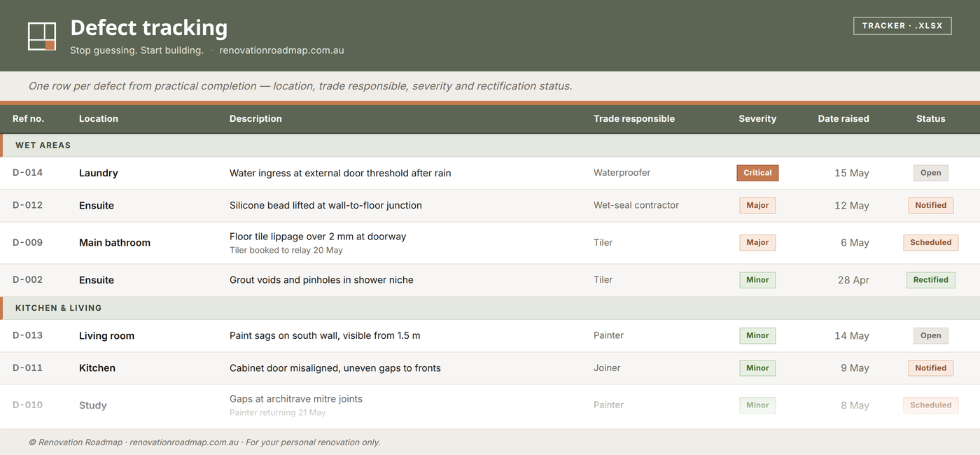Click the Renovation Roadmap grid logo icon

(42, 36)
